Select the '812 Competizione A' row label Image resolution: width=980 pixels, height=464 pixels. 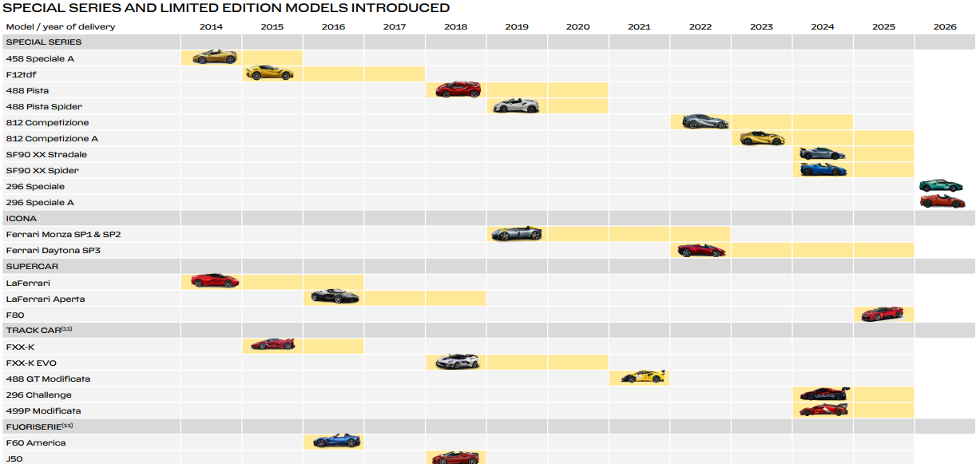click(52, 138)
